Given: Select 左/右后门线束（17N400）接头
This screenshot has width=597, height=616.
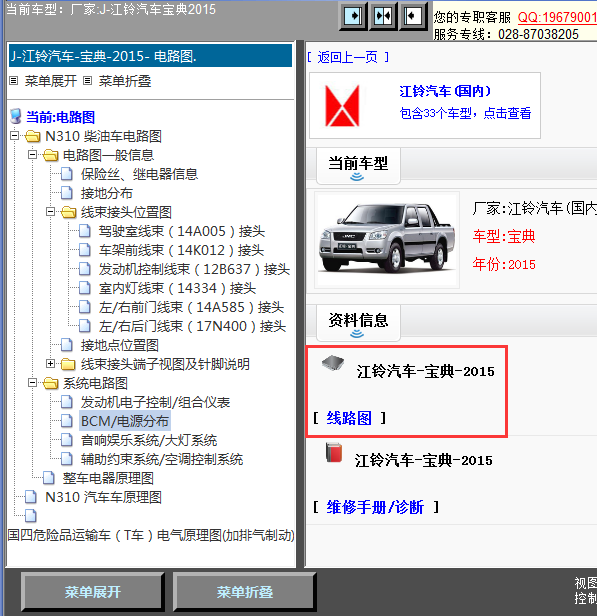Looking at the screenshot, I should coord(192,326).
